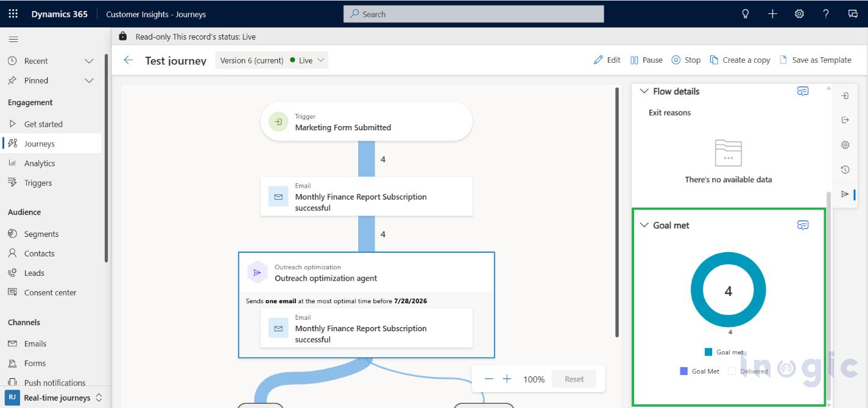Click the lightbulb assistant icon
The height and width of the screenshot is (408, 868).
tap(746, 14)
